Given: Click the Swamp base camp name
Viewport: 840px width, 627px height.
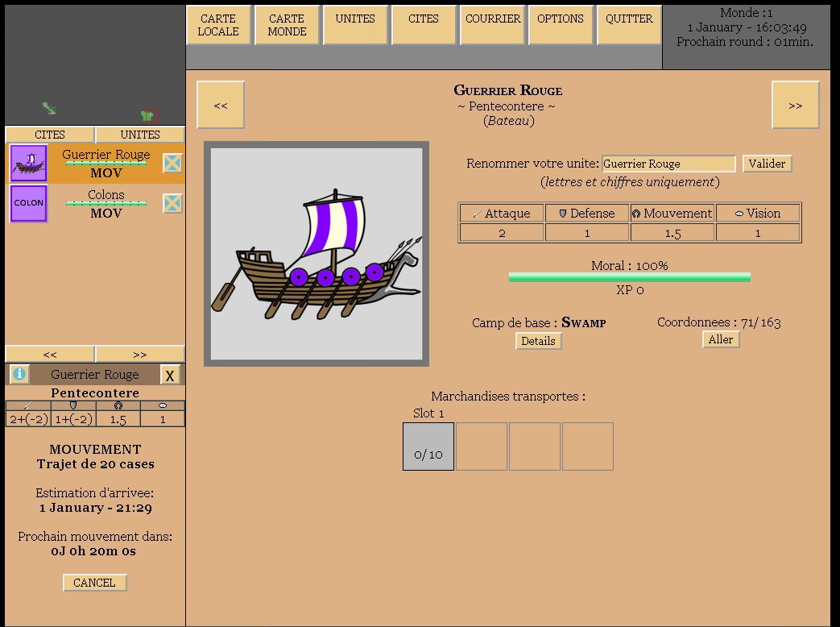Looking at the screenshot, I should coord(583,322).
